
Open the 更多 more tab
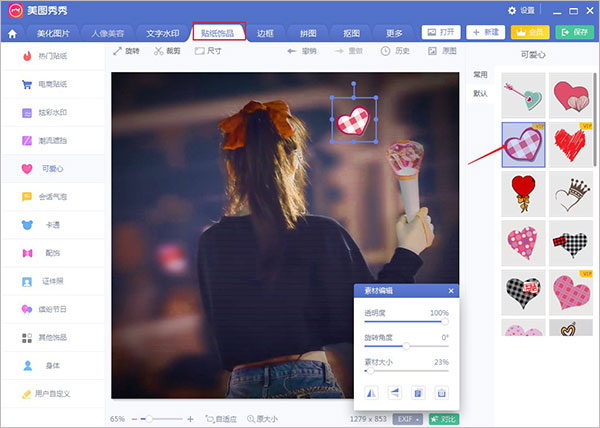pyautogui.click(x=394, y=33)
